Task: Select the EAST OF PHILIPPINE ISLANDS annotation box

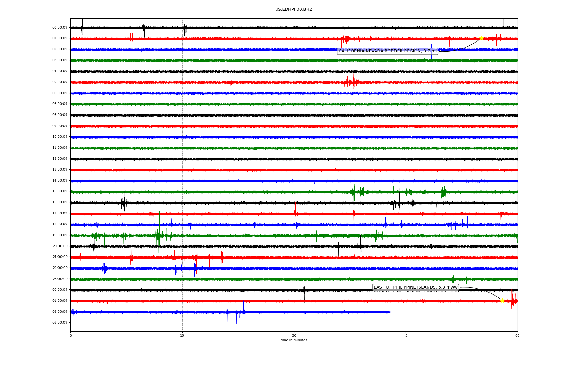Action: click(x=416, y=287)
